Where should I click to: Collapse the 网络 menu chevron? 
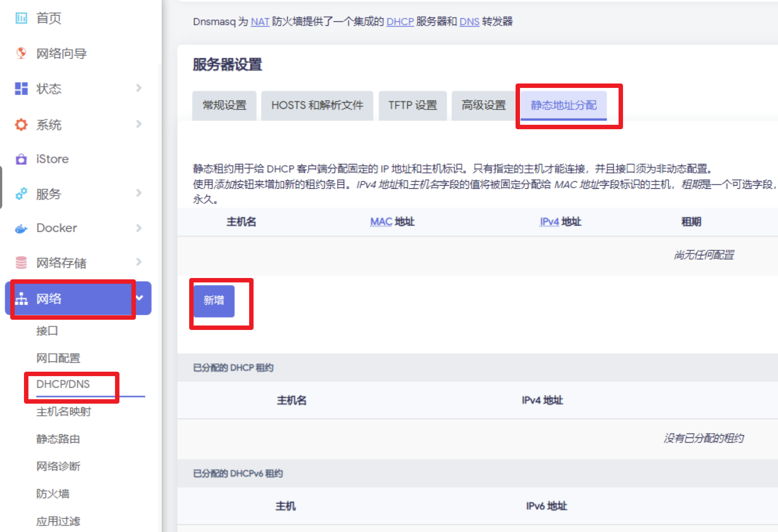click(x=139, y=298)
